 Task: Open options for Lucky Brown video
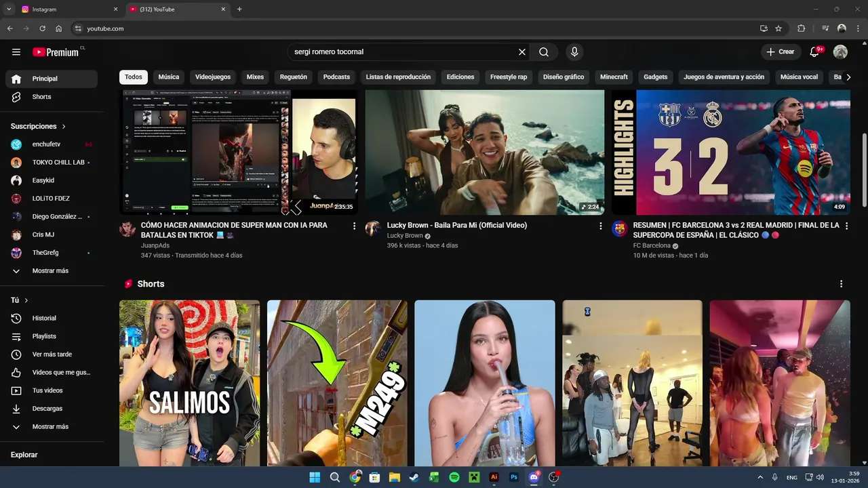600,226
